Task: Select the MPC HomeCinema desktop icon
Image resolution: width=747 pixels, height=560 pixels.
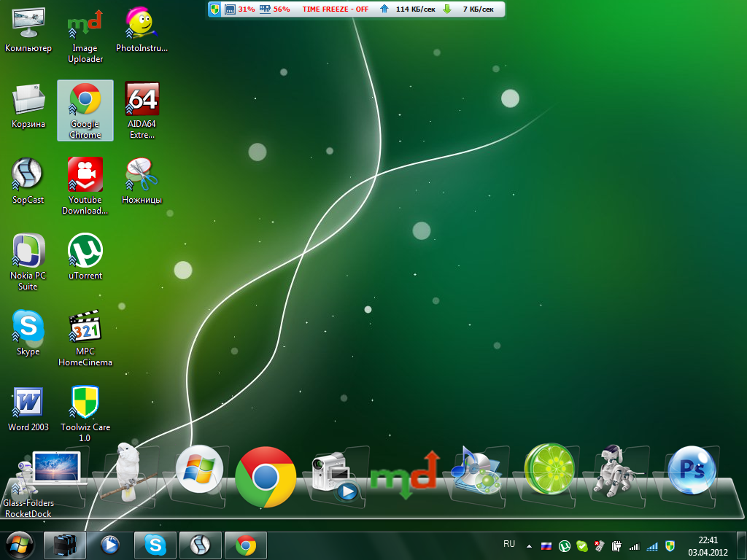Action: click(85, 327)
